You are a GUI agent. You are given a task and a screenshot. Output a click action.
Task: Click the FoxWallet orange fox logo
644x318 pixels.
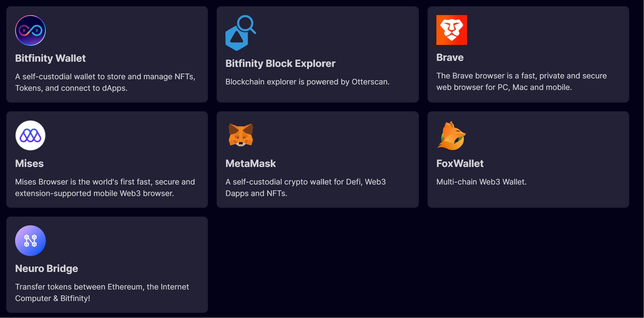pos(451,135)
